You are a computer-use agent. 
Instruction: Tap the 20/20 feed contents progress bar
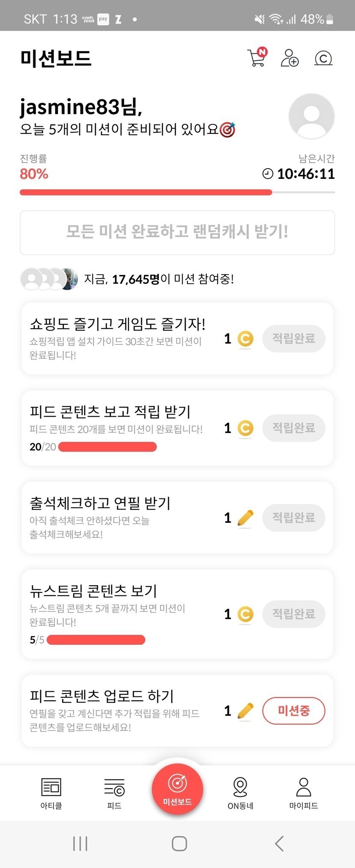tap(107, 447)
